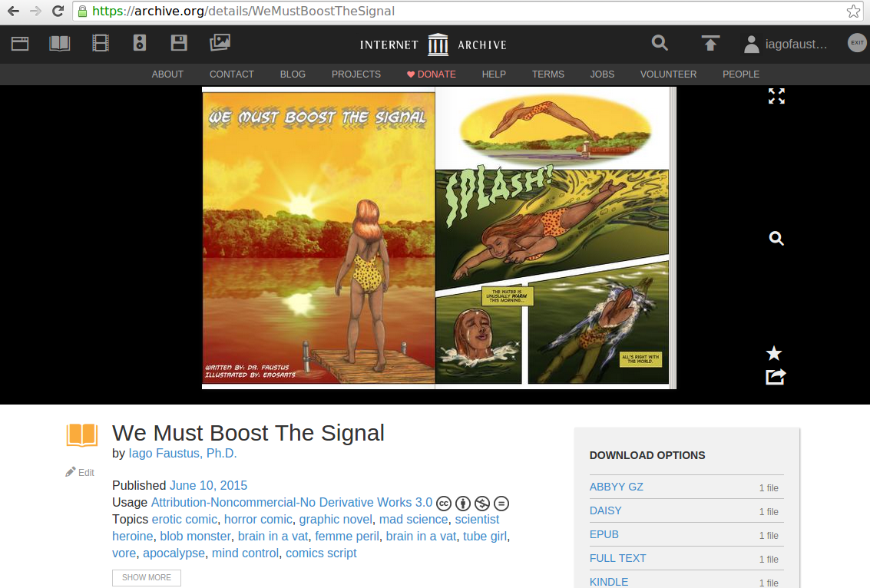
Task: Open the Web archive icon in top bar
Action: [x=20, y=43]
